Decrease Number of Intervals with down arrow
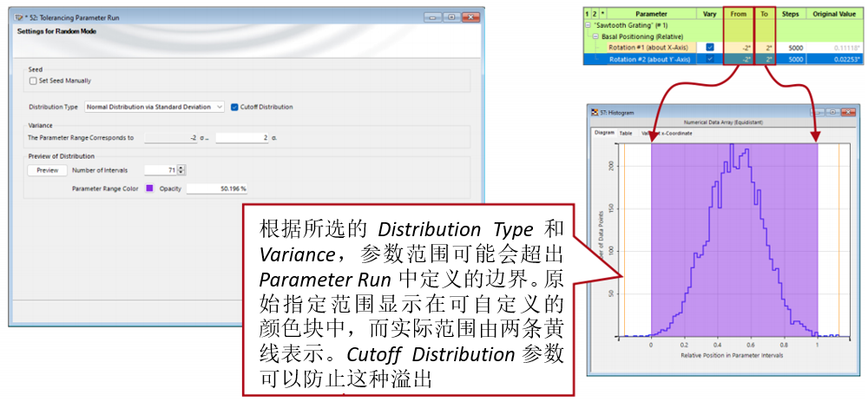Screen dimensions: 868x402 point(182,173)
